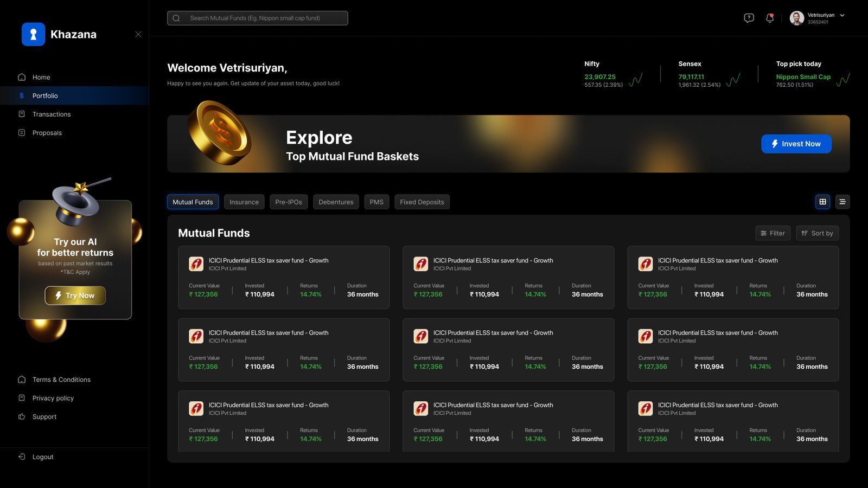This screenshot has height=488, width=868.
Task: Click the Nifty trend chart icon
Action: coord(636,80)
